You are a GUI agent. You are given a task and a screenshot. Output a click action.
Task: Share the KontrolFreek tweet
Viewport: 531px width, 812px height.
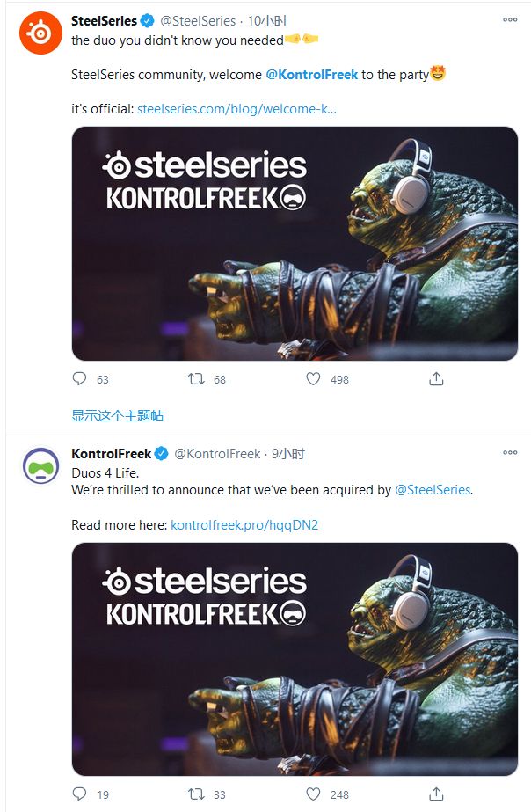coord(436,794)
